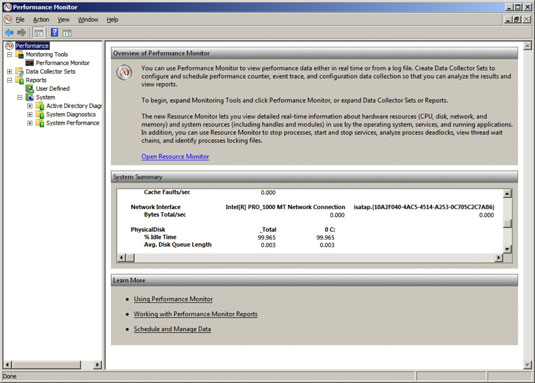Expand the Data Collector Sets node
The width and height of the screenshot is (535, 383).
coord(10,71)
